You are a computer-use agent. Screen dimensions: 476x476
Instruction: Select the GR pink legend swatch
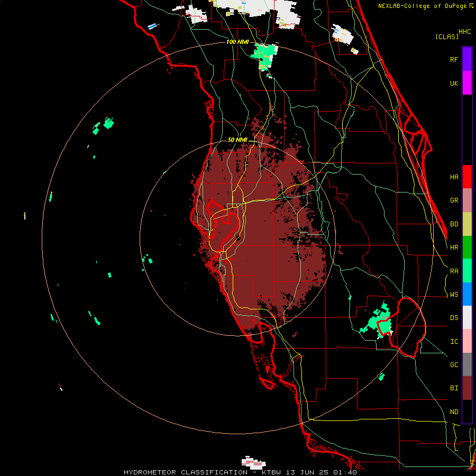(x=467, y=200)
